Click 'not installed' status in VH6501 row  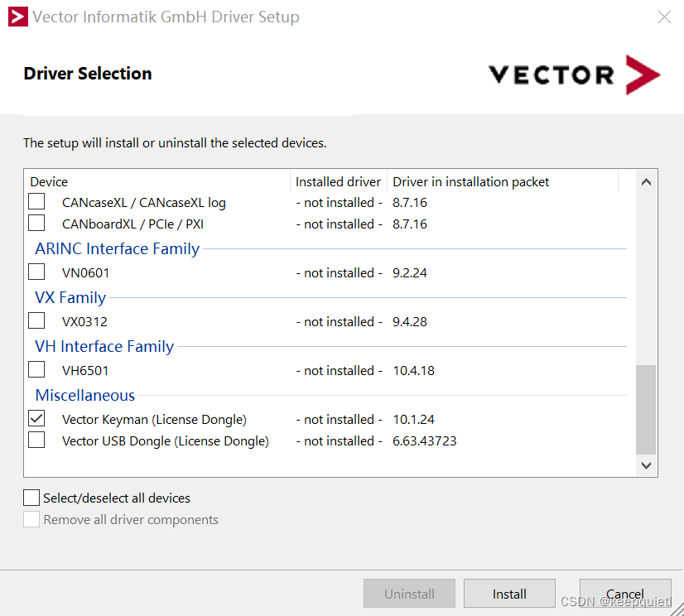coord(339,370)
